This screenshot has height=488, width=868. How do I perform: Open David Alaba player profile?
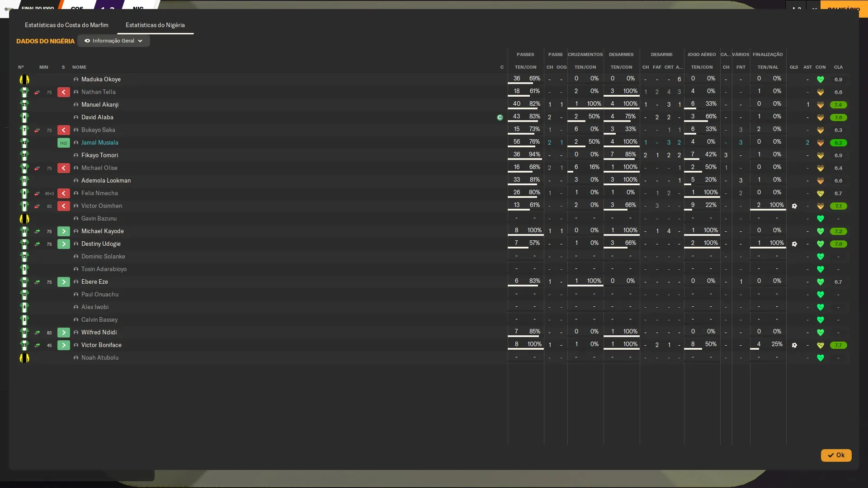point(97,117)
